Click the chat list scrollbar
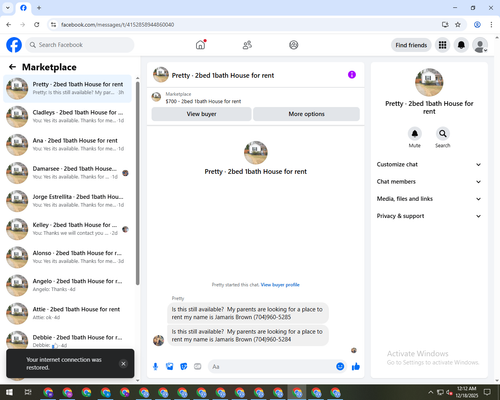Viewport: 500px width, 400px height. click(137, 183)
